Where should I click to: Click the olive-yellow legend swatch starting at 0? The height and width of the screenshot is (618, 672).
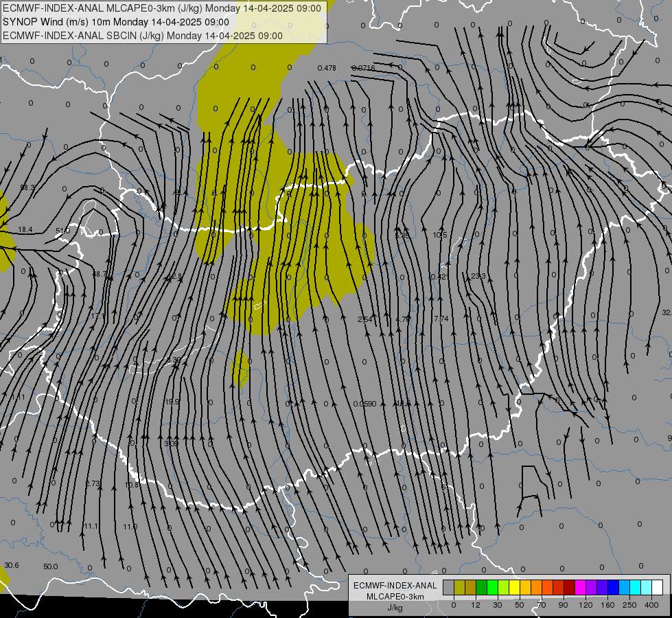pos(459,588)
